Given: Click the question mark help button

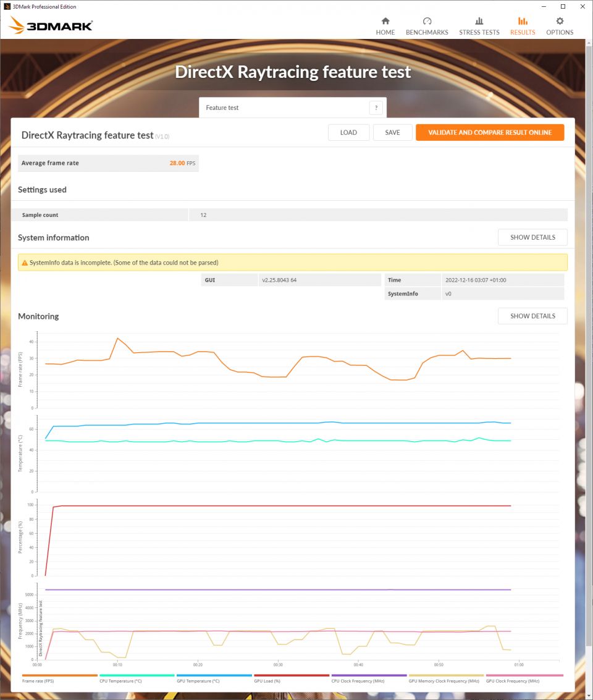Looking at the screenshot, I should pyautogui.click(x=376, y=108).
